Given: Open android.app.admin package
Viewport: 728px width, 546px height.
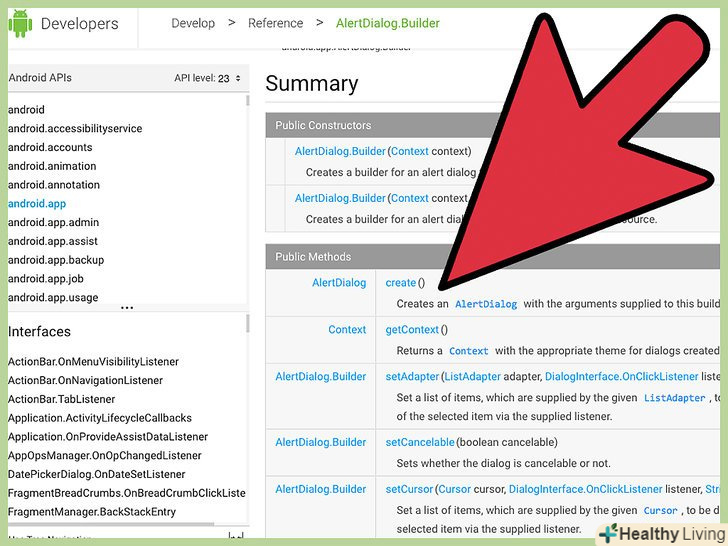Looking at the screenshot, I should click(x=53, y=222).
